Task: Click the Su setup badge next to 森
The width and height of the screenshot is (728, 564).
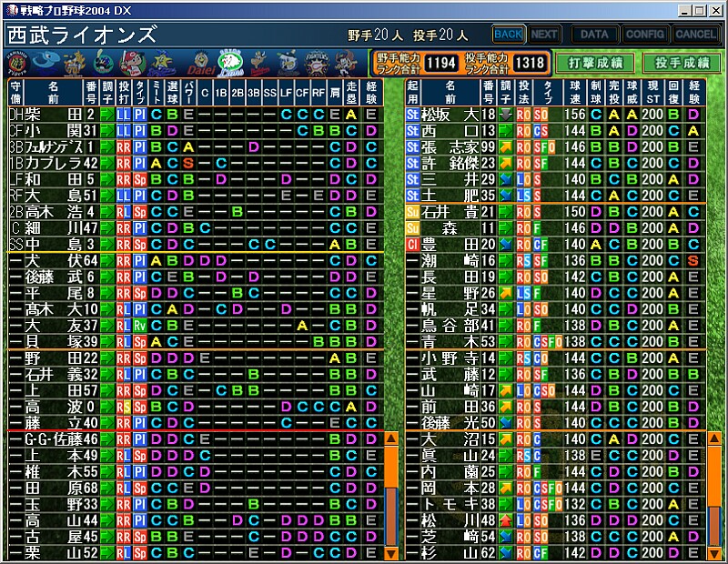Action: (412, 228)
